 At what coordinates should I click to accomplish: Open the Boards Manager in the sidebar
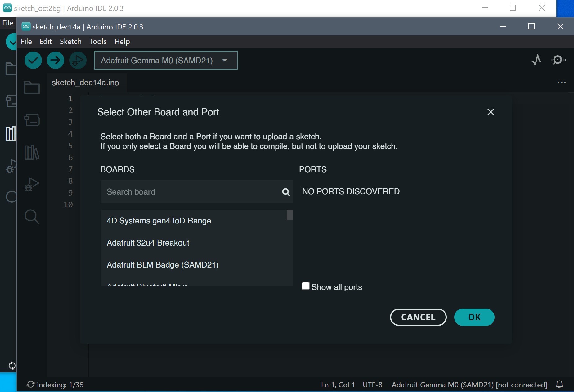pyautogui.click(x=32, y=120)
